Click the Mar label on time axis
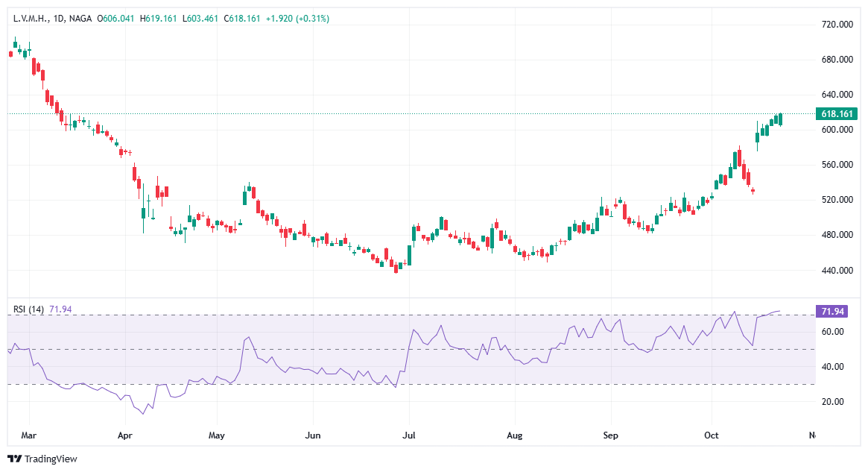 (x=29, y=434)
